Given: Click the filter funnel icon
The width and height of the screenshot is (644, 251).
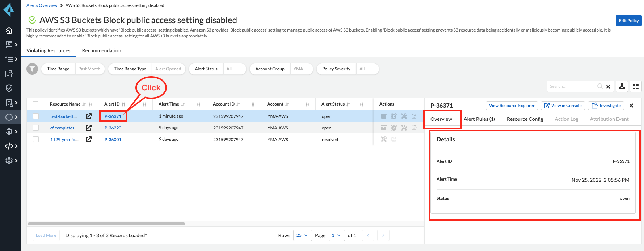Looking at the screenshot, I should point(32,69).
